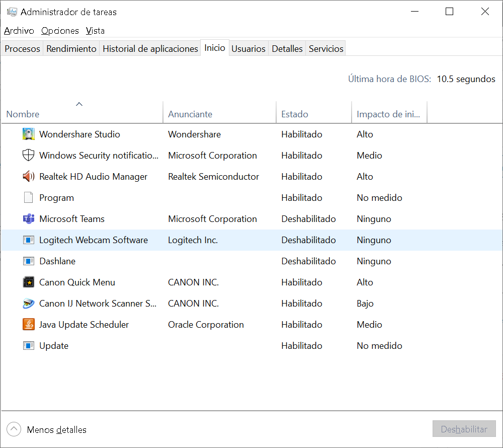The height and width of the screenshot is (448, 503).
Task: Click Logitech Inc. publisher cell
Action: click(x=193, y=240)
